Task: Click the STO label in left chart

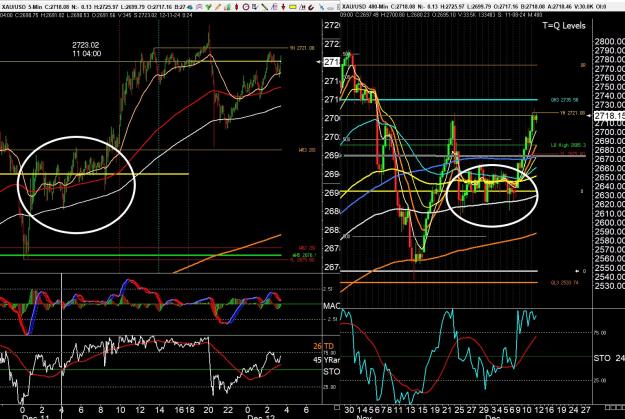Action: [x=332, y=372]
